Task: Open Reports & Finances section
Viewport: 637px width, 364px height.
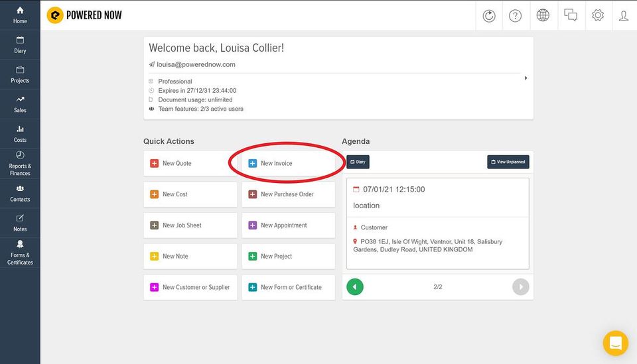Action: (x=20, y=164)
